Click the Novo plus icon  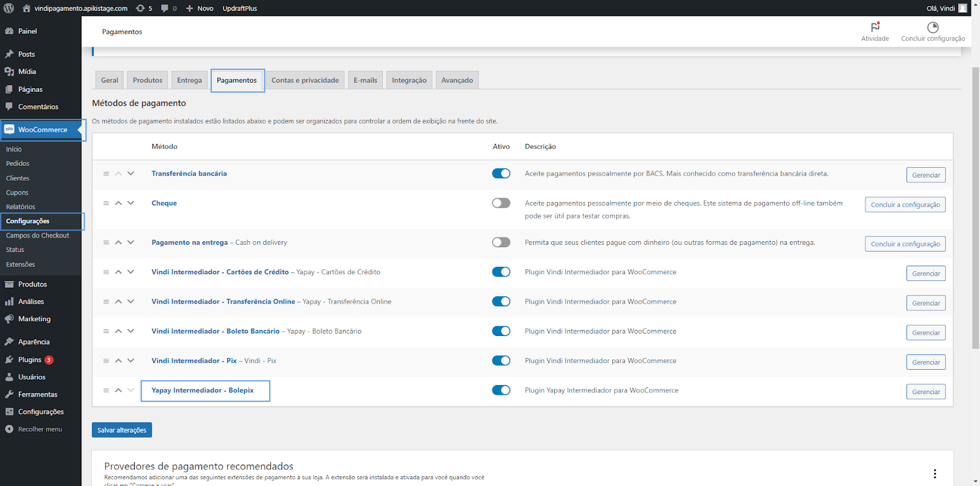(x=189, y=8)
